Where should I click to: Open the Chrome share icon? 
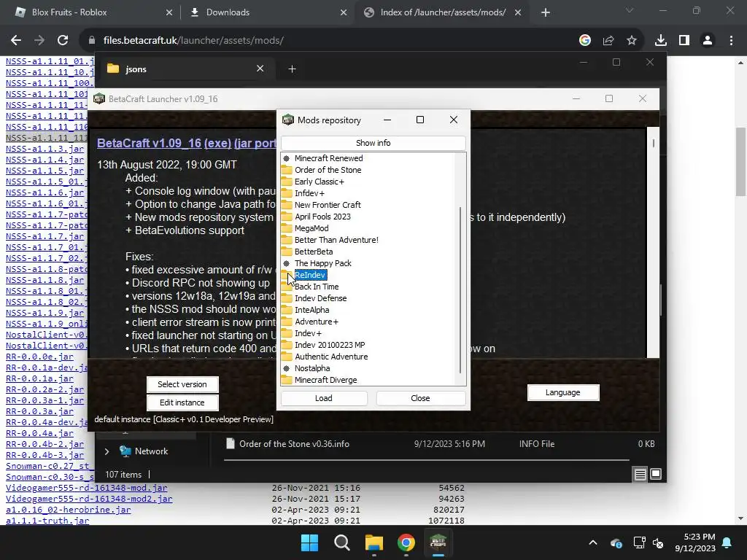(x=608, y=41)
